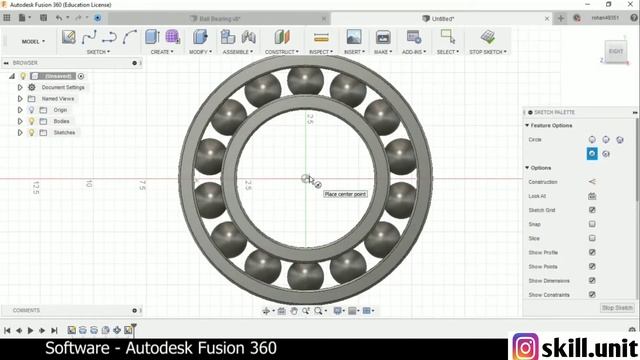The image size is (640, 360).
Task: Select 3-Tangent Circle option
Action: click(606, 154)
